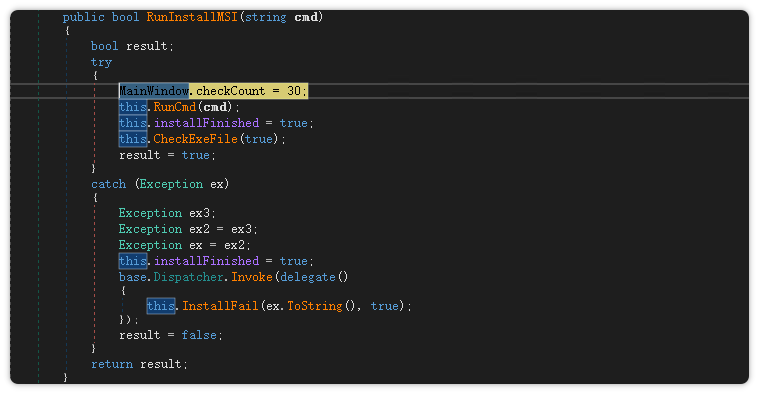Select the highlighted MainWindow identifier
759x394 pixels.
click(154, 91)
